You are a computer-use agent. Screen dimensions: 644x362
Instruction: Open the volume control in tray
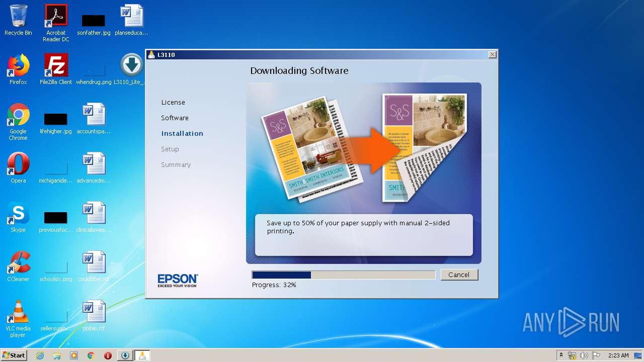pyautogui.click(x=584, y=355)
